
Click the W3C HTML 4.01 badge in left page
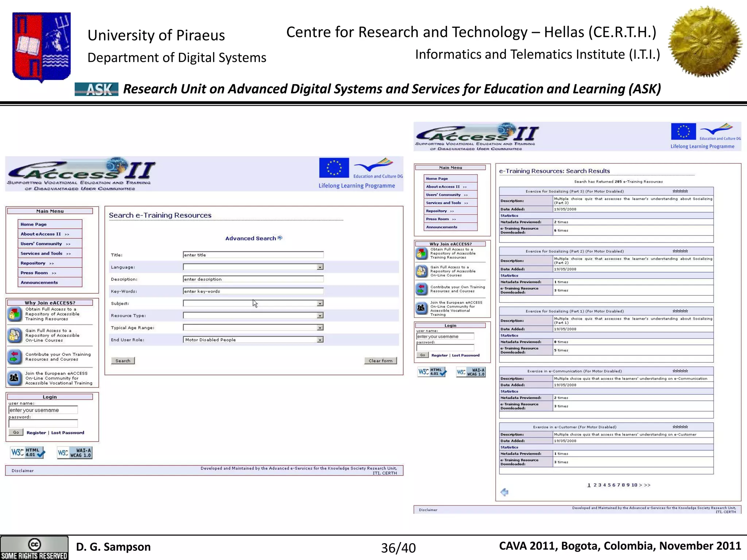(28, 452)
